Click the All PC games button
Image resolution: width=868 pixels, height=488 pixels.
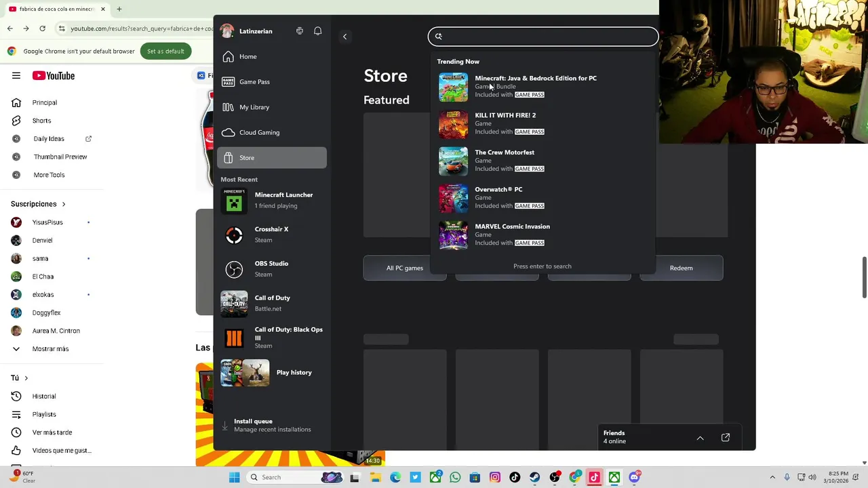pos(405,268)
